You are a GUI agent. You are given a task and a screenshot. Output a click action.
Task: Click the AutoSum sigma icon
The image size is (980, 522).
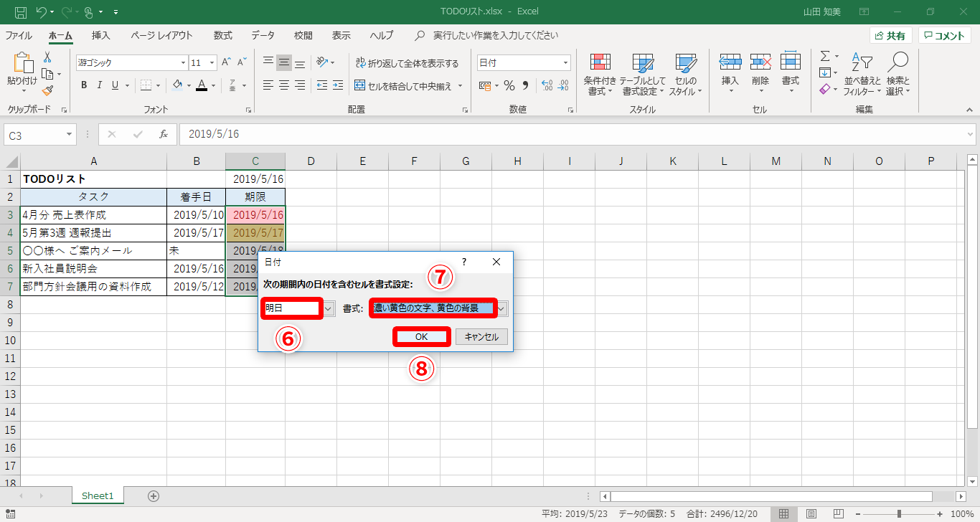[x=825, y=56]
